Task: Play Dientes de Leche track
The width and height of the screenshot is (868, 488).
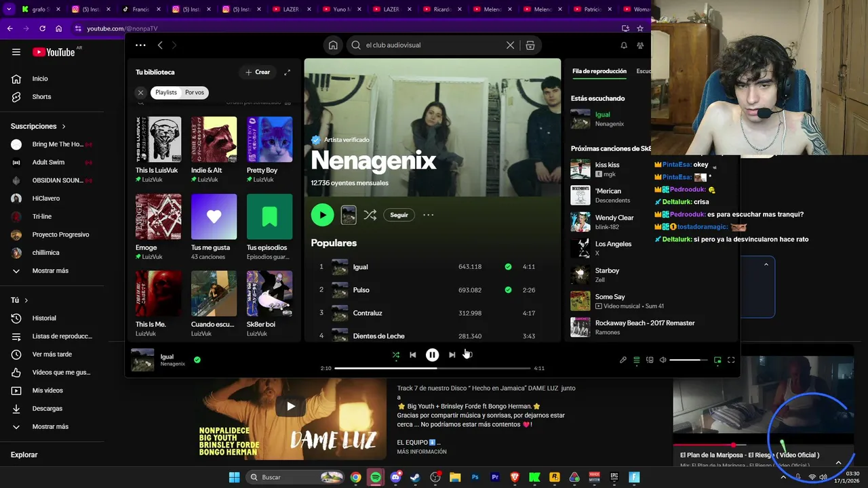Action: (433, 335)
